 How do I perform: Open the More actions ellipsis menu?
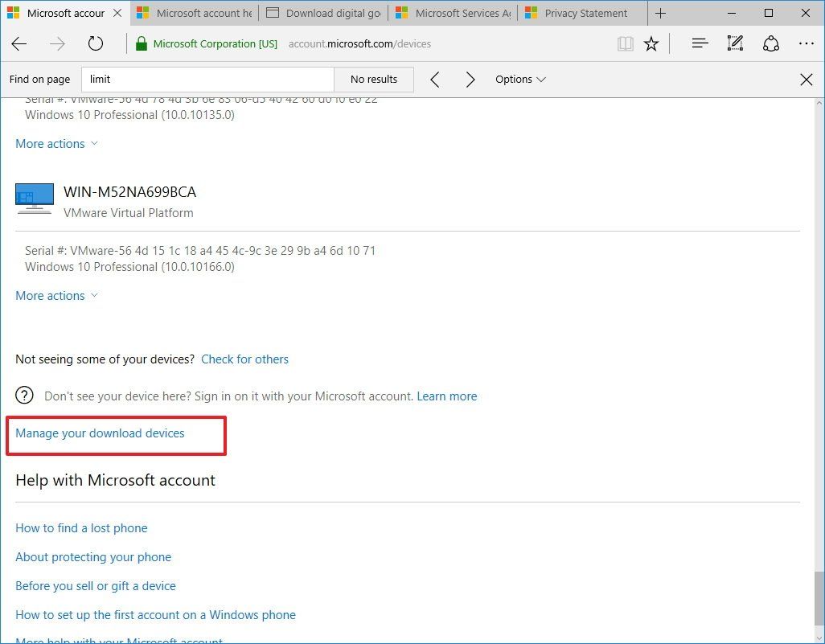[807, 43]
